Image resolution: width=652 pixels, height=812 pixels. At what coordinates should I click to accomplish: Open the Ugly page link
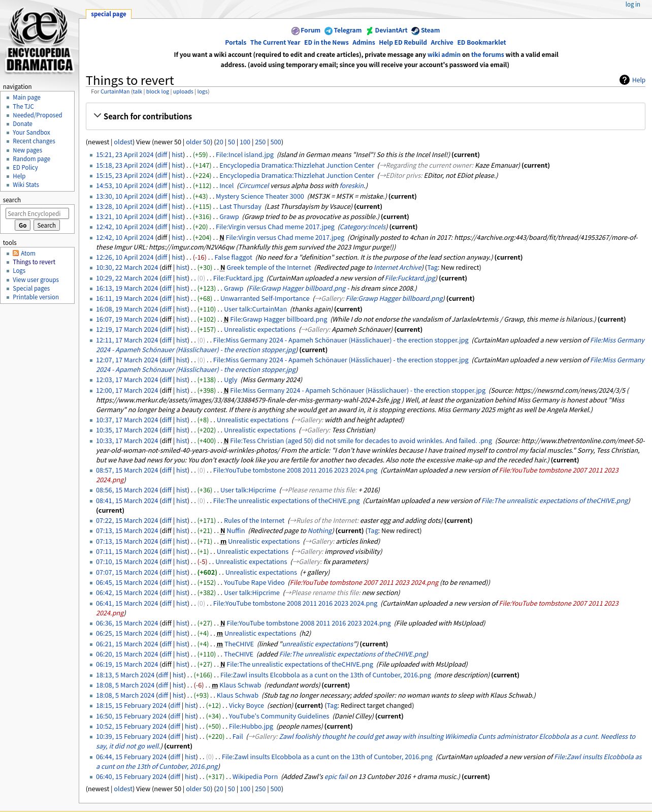coord(231,380)
